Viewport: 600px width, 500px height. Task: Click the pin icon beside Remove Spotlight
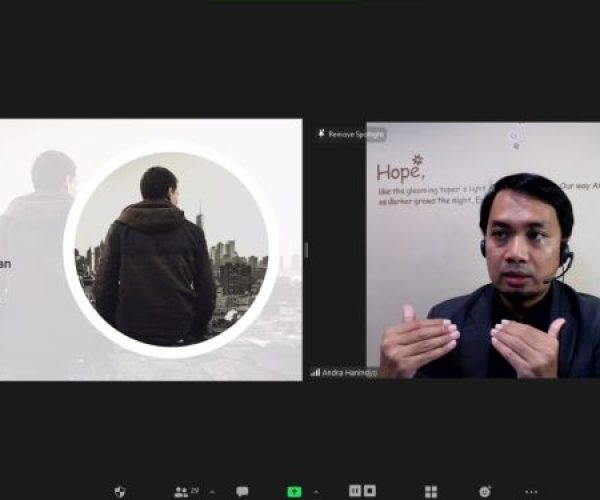[x=321, y=133]
